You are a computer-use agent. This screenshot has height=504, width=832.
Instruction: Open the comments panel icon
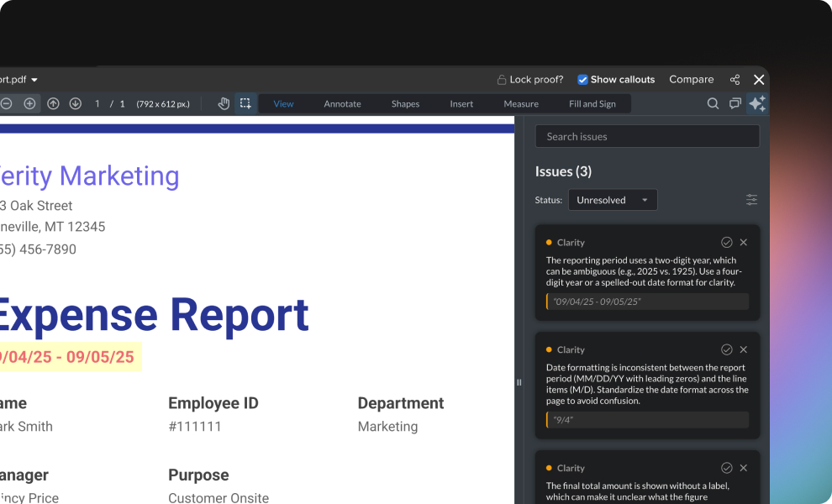[x=735, y=103]
